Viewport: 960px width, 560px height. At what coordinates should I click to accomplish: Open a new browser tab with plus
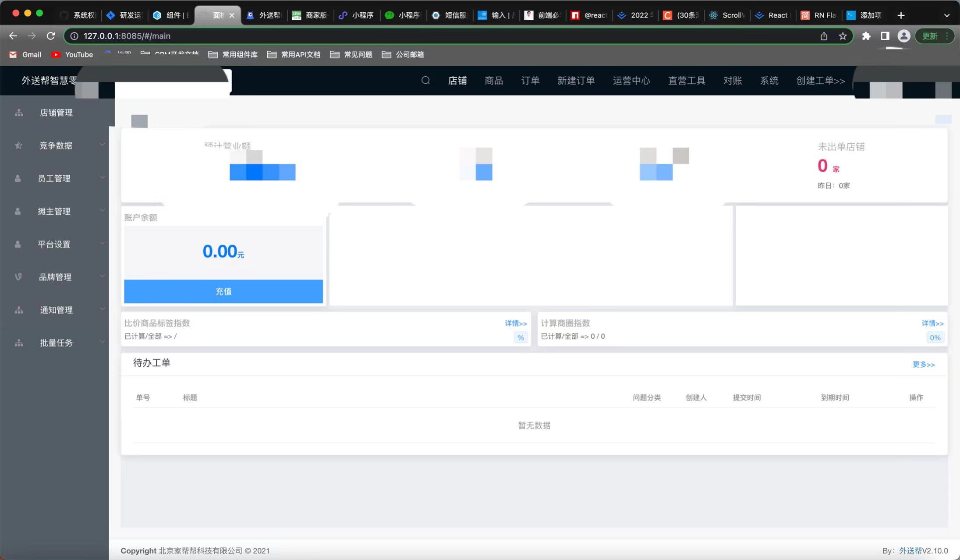click(901, 15)
